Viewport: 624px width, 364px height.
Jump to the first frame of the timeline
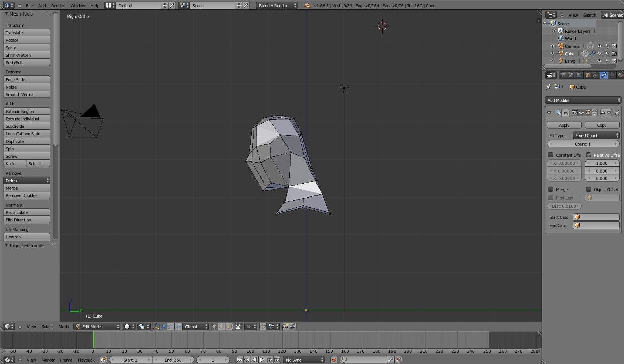(239, 360)
